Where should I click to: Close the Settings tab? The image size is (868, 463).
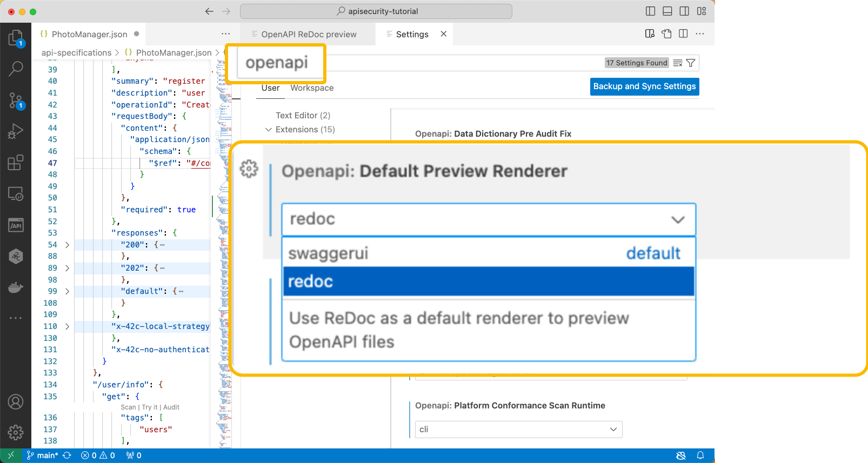pos(444,33)
